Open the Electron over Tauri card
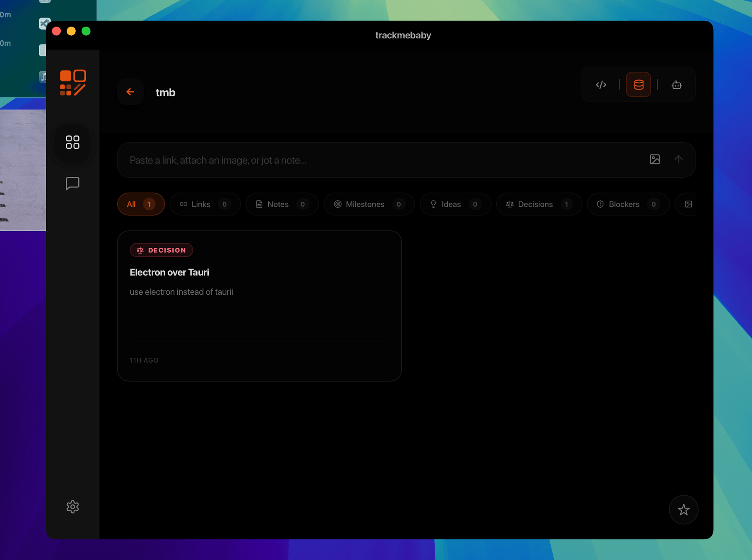 259,305
